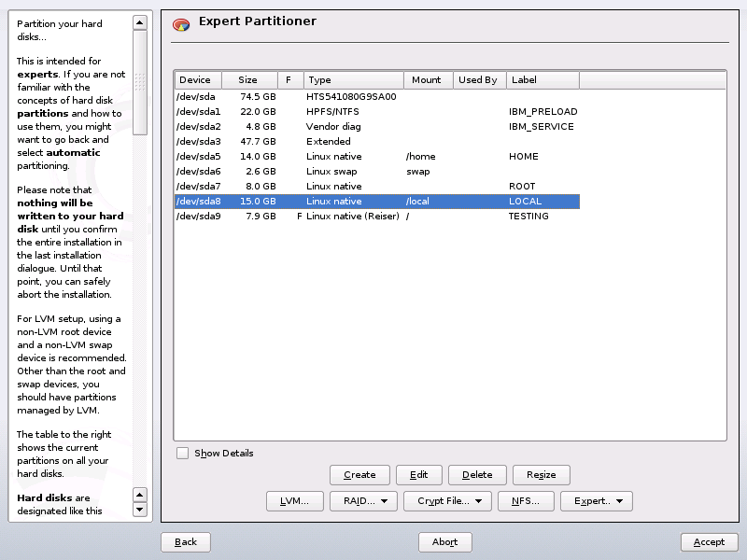Click the LOCAL label cell
This screenshot has width=747, height=560.
[x=525, y=202]
